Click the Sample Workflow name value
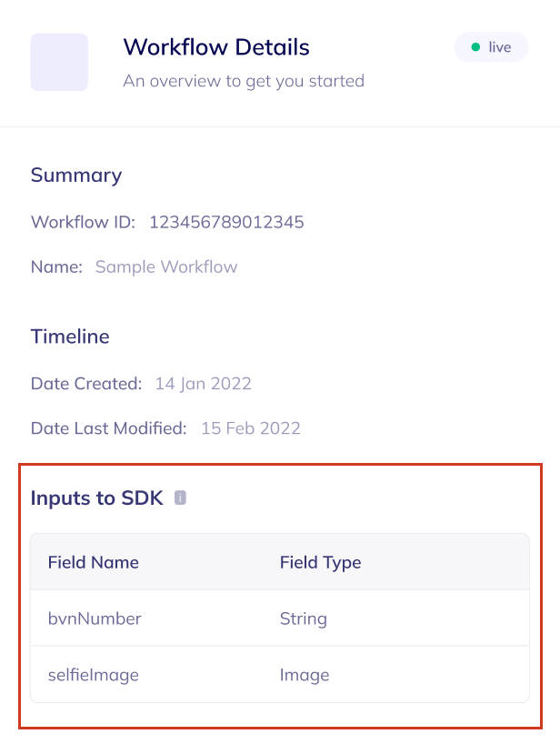 pyautogui.click(x=166, y=266)
